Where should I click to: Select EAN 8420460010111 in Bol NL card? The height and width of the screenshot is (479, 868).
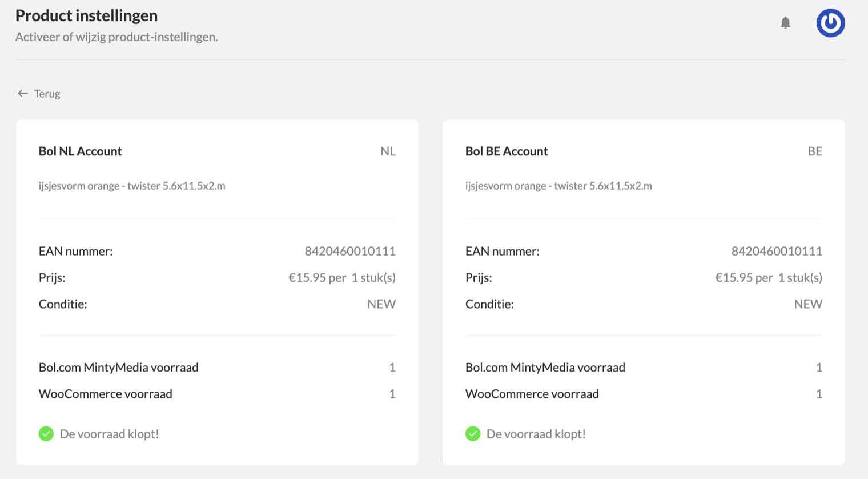[350, 251]
